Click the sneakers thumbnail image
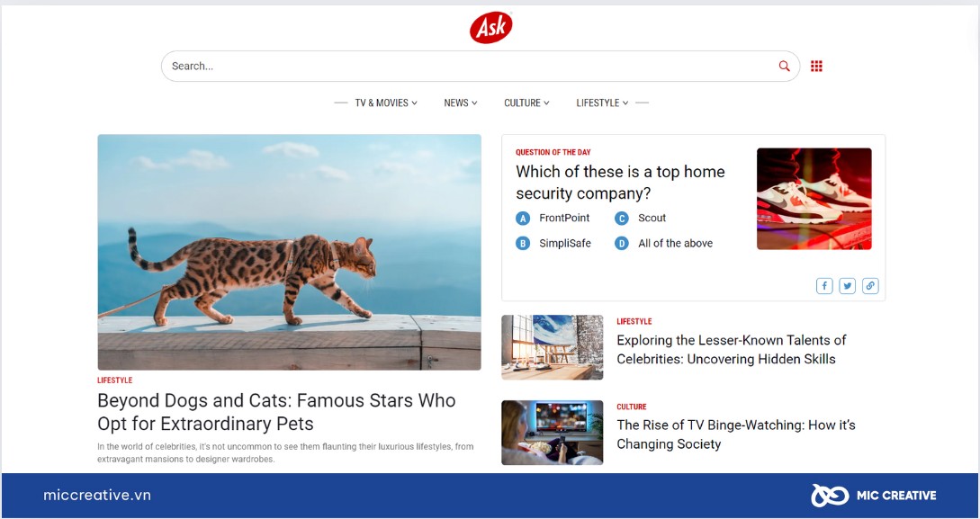Image resolution: width=980 pixels, height=519 pixels. [814, 199]
